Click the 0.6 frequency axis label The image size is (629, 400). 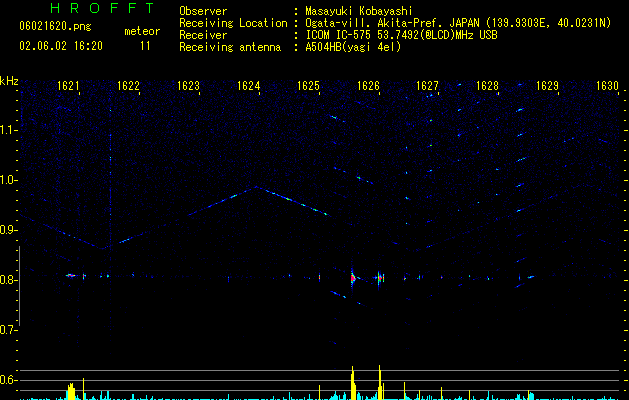pos(9,380)
